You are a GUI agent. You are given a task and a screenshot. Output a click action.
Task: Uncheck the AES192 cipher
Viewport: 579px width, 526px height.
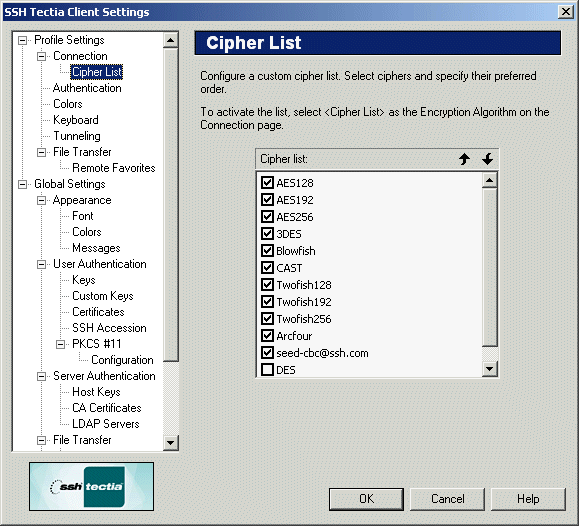[x=267, y=199]
